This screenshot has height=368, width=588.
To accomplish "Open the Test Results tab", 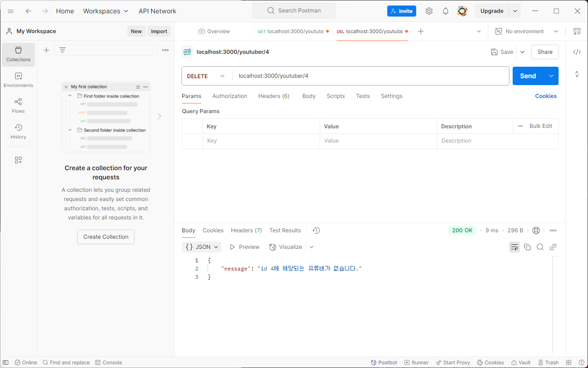I will (285, 230).
